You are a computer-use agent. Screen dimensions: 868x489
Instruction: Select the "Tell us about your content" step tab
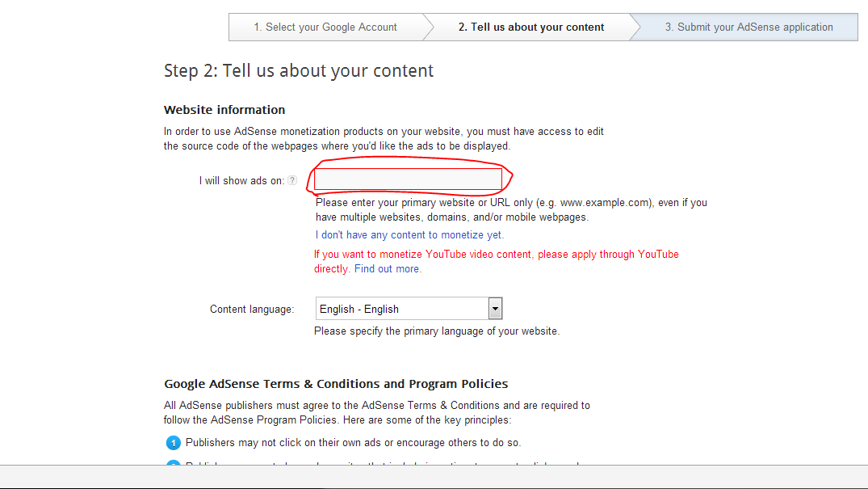pos(530,27)
